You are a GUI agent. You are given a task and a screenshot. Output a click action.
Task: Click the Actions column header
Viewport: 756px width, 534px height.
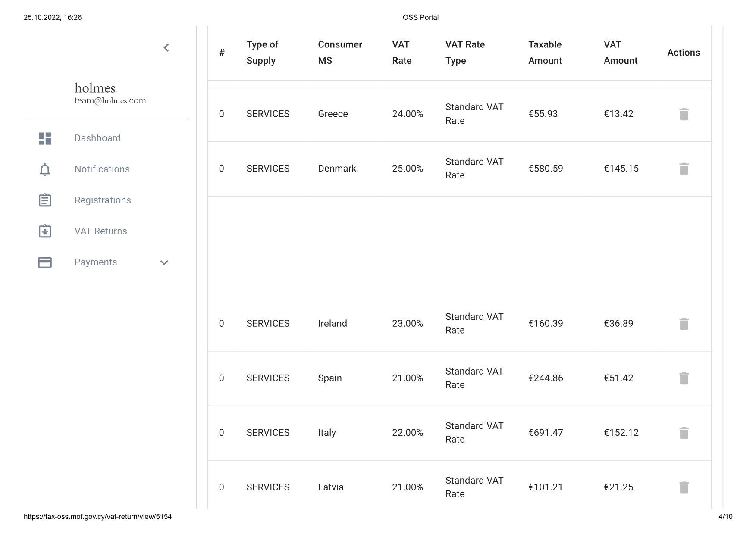click(684, 53)
